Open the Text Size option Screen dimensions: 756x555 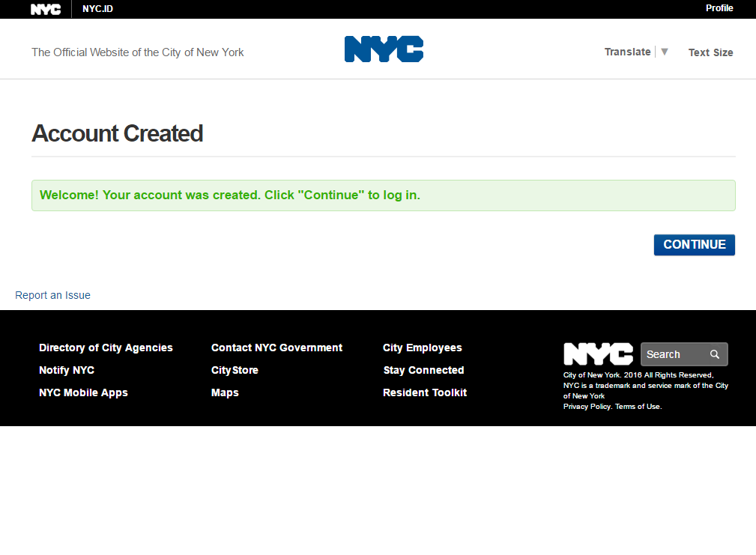[710, 52]
